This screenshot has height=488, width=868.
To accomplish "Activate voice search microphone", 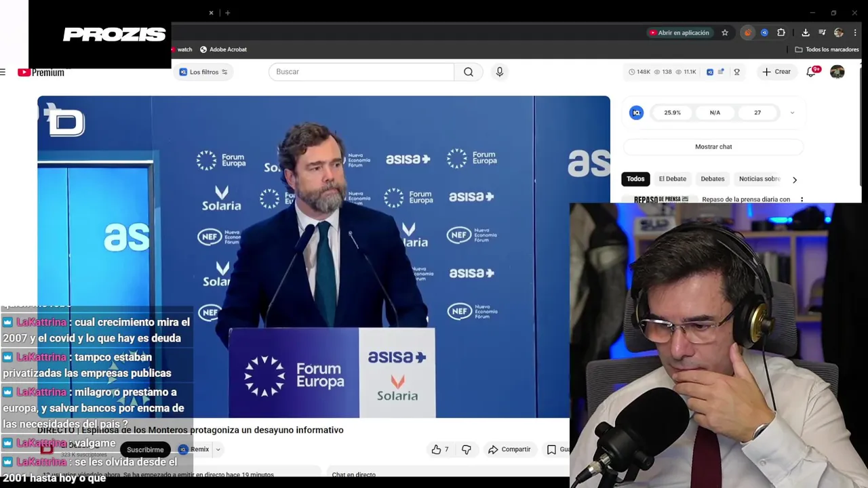I will tap(500, 72).
